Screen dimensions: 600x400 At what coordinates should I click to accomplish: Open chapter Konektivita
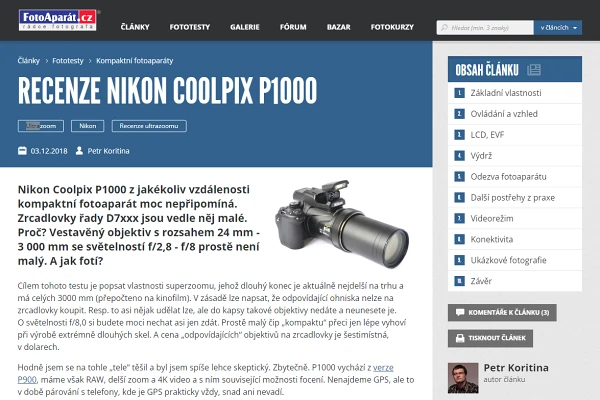point(515,240)
